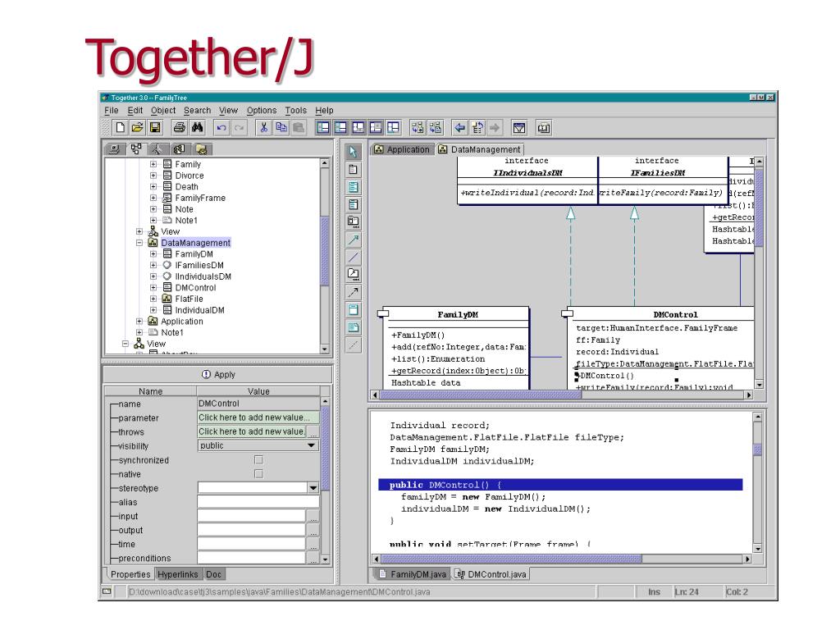Click the blue back arrow toolbar icon

point(459,127)
